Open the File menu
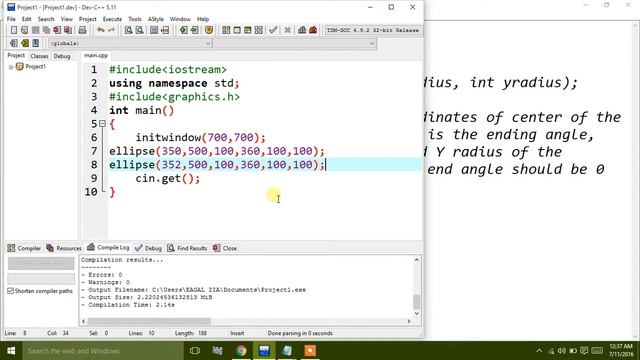Viewport: 640px width, 360px height. tap(11, 19)
